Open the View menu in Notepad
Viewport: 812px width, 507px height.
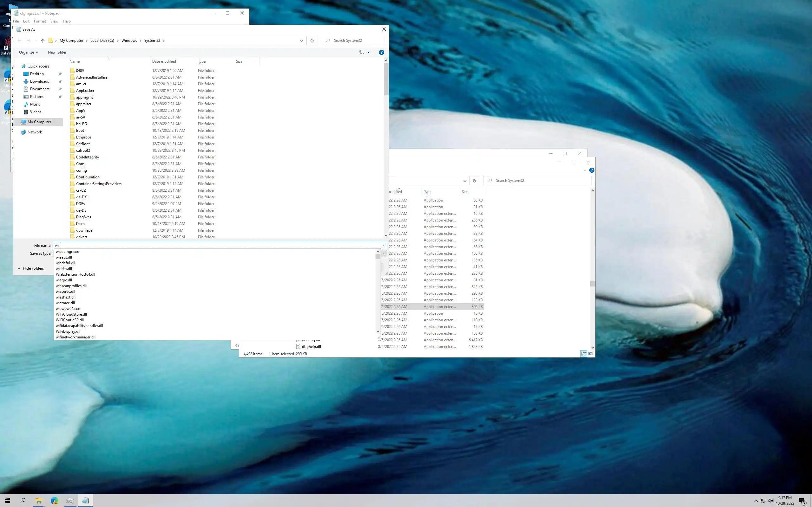click(x=54, y=21)
